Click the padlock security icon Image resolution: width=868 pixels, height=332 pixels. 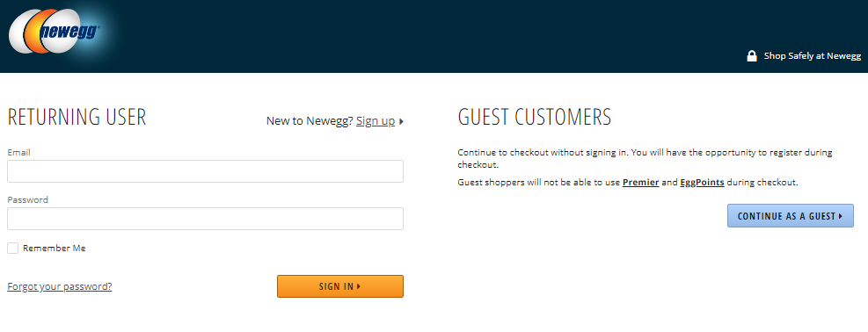(x=752, y=56)
